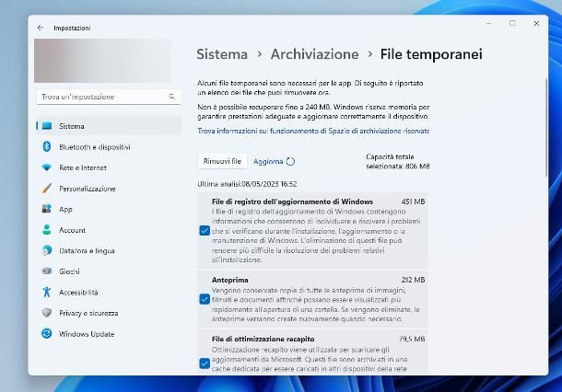Click the Privacy e sicurezza label
Screen dimensions: 562x392
[88, 313]
